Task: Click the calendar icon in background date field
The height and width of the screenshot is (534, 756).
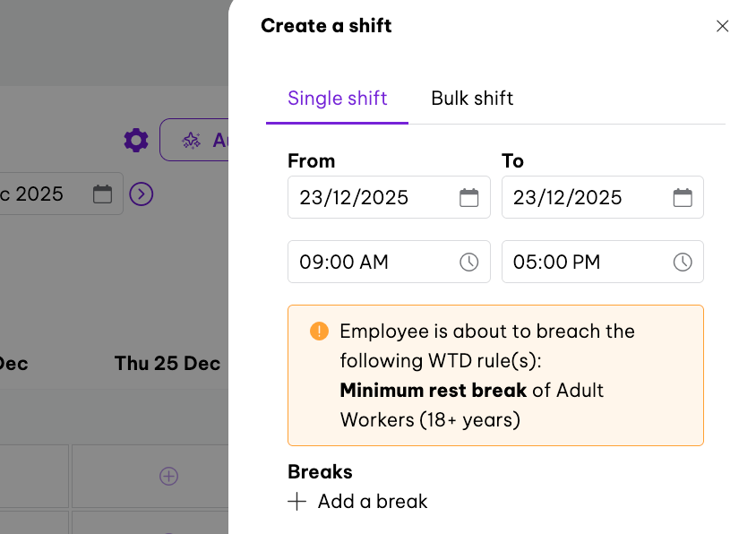Action: point(103,194)
